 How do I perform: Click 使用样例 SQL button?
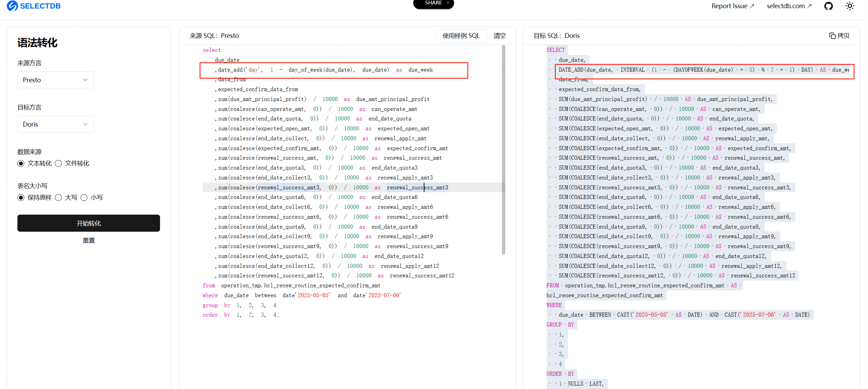tap(461, 36)
